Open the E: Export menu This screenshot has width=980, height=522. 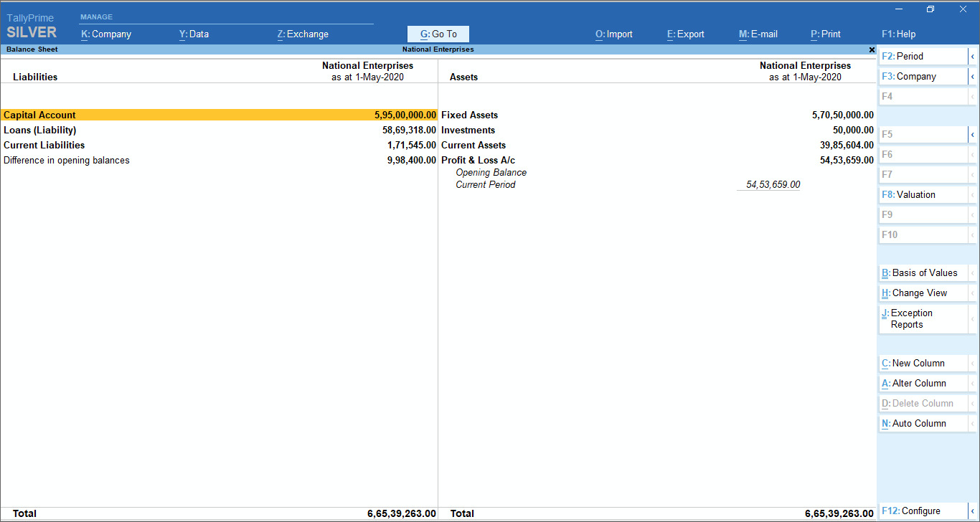(x=686, y=34)
